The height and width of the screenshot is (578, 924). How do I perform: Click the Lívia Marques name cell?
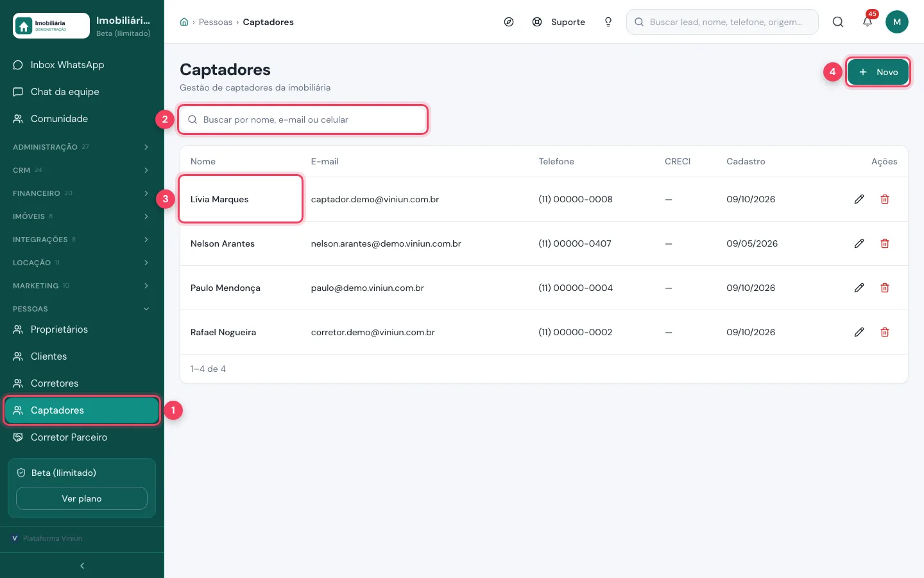tap(241, 199)
